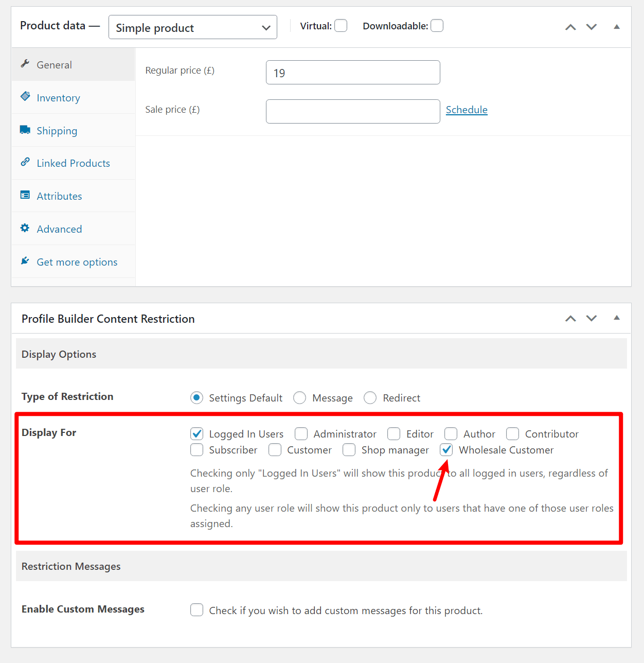Click the wrench icon beside General
This screenshot has width=644, height=663.
[25, 63]
